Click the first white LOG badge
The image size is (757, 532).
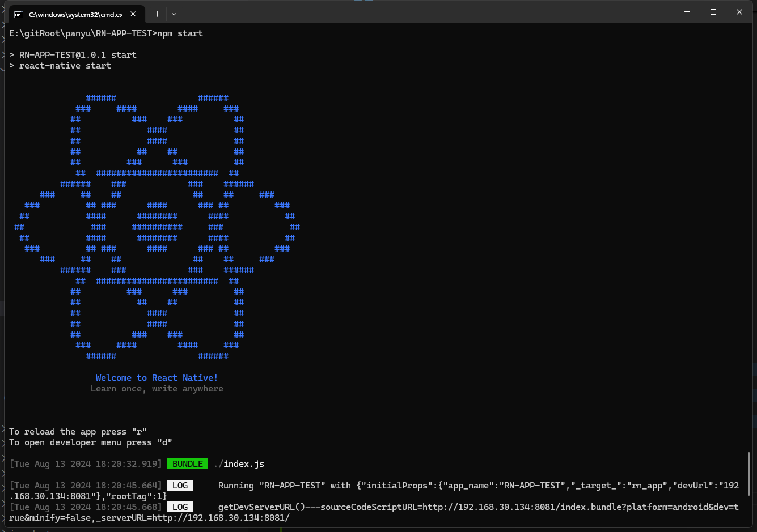tap(180, 486)
